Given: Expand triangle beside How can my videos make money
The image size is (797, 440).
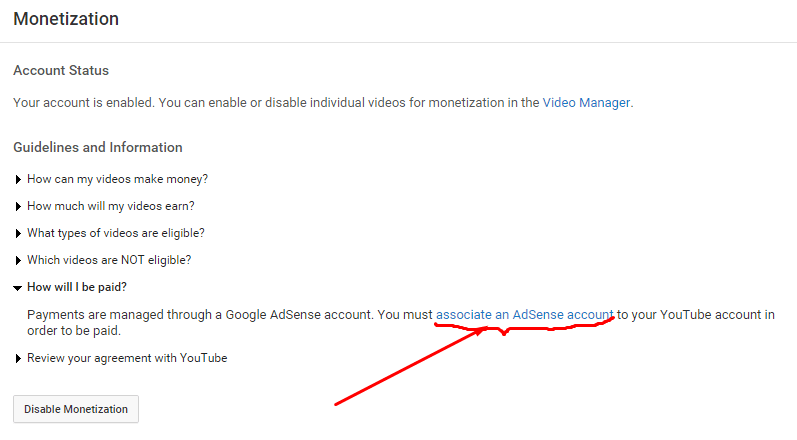Looking at the screenshot, I should click(18, 179).
